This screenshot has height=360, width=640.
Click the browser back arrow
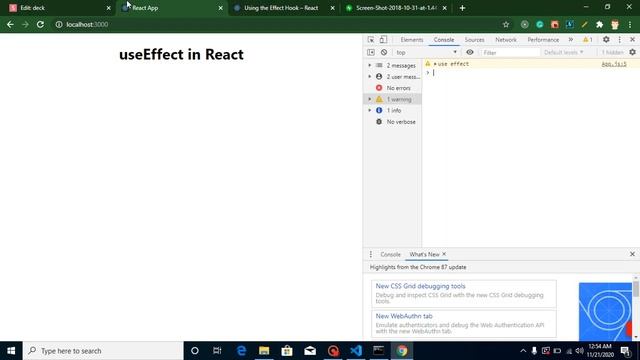[x=10, y=24]
